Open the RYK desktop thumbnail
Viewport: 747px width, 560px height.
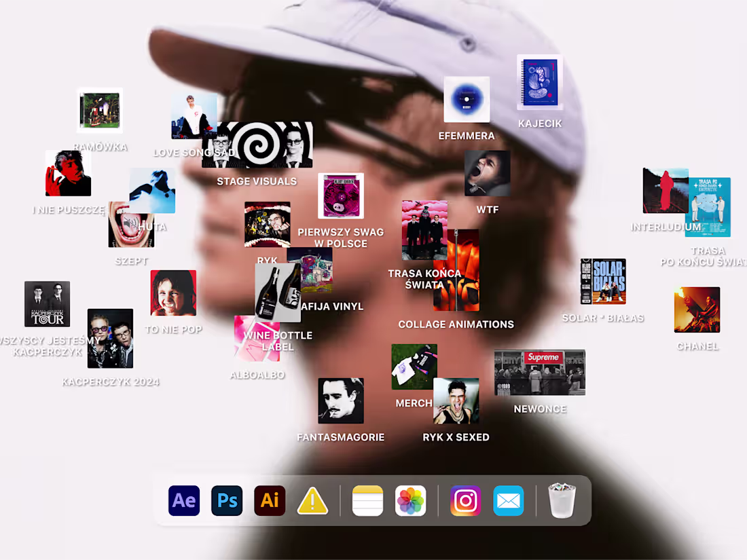(x=268, y=225)
